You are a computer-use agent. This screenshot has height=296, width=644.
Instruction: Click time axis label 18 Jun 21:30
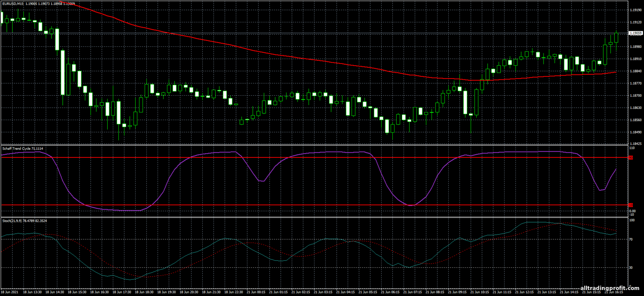tap(212, 292)
